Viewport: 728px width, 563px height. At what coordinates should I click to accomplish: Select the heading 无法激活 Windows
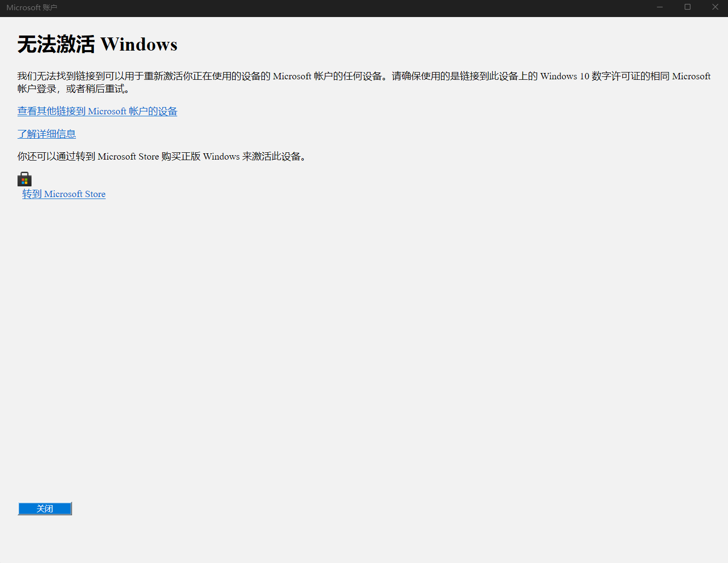tap(97, 44)
